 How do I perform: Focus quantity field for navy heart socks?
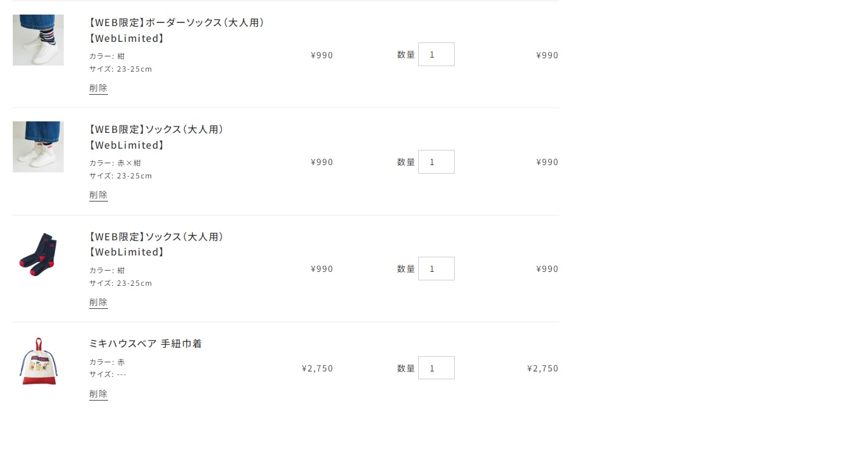coord(436,268)
